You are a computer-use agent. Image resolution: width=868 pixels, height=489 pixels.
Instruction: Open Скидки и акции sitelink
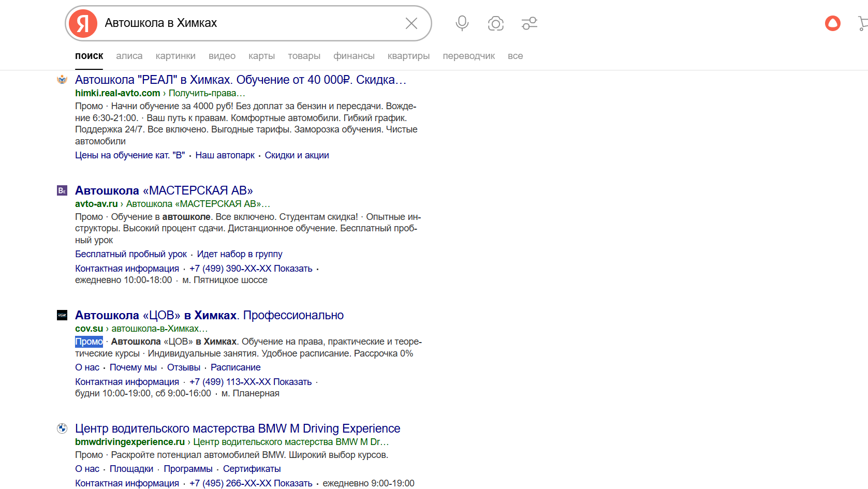point(297,155)
